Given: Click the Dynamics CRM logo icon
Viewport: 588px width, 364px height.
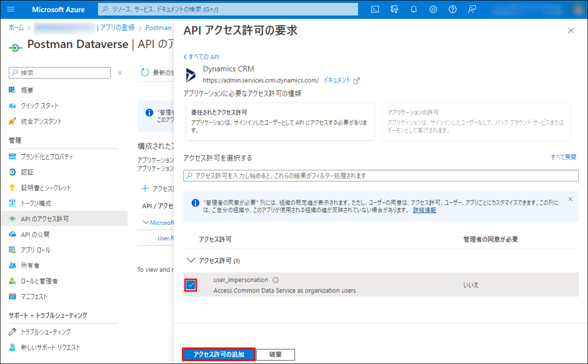Looking at the screenshot, I should pyautogui.click(x=190, y=74).
